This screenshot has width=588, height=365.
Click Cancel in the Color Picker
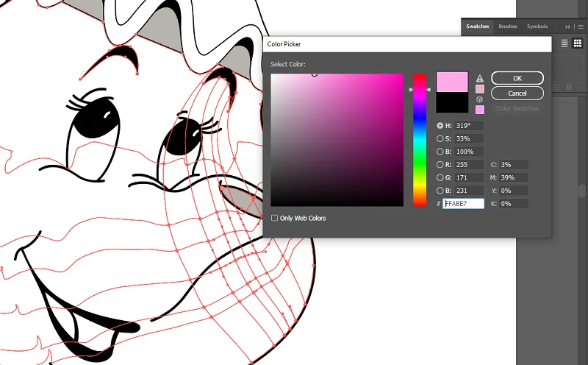tap(517, 93)
